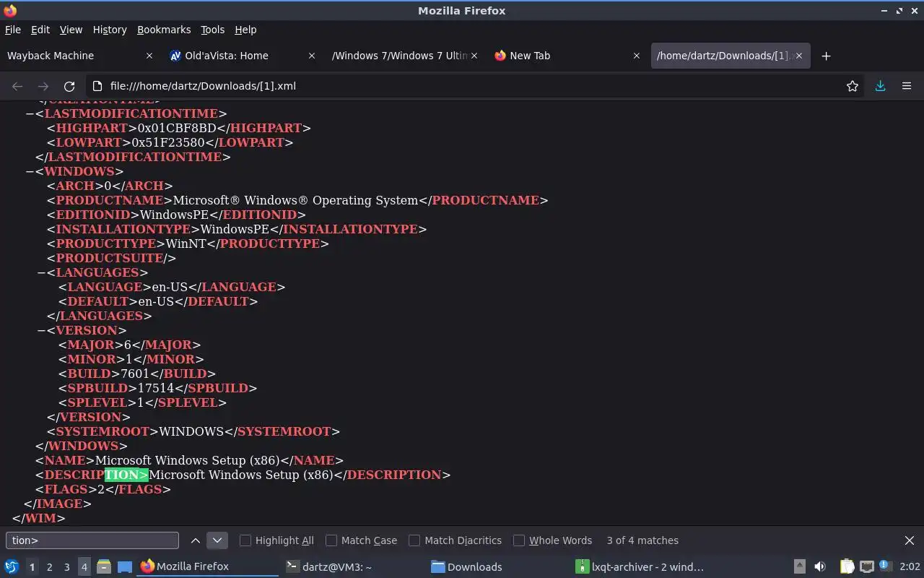Open the removable media eject tray icon
This screenshot has width=924, height=578.
[x=800, y=566]
